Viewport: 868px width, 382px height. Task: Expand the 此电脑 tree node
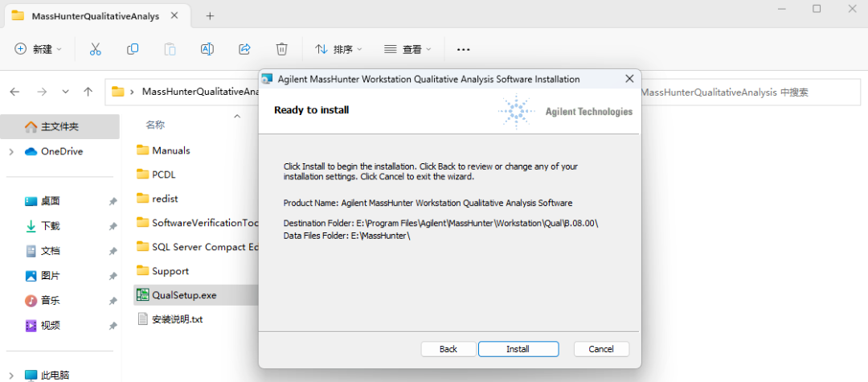tap(11, 376)
